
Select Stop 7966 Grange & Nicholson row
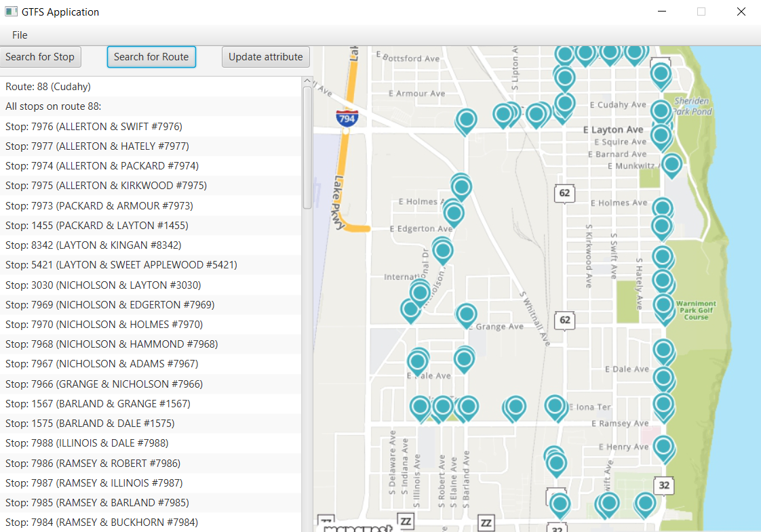click(x=104, y=384)
